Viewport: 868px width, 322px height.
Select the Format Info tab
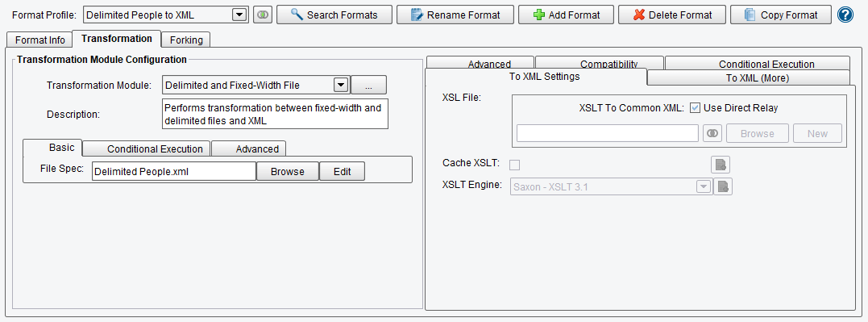(39, 40)
